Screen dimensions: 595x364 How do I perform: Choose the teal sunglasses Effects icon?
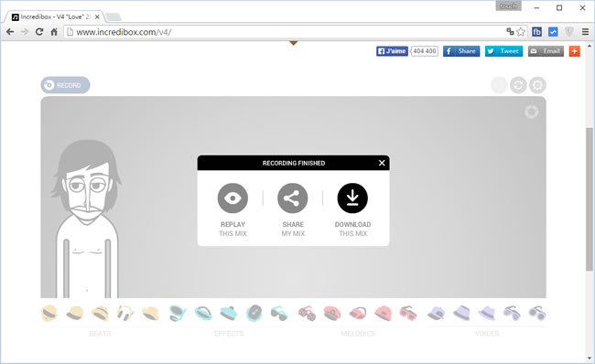[279, 314]
